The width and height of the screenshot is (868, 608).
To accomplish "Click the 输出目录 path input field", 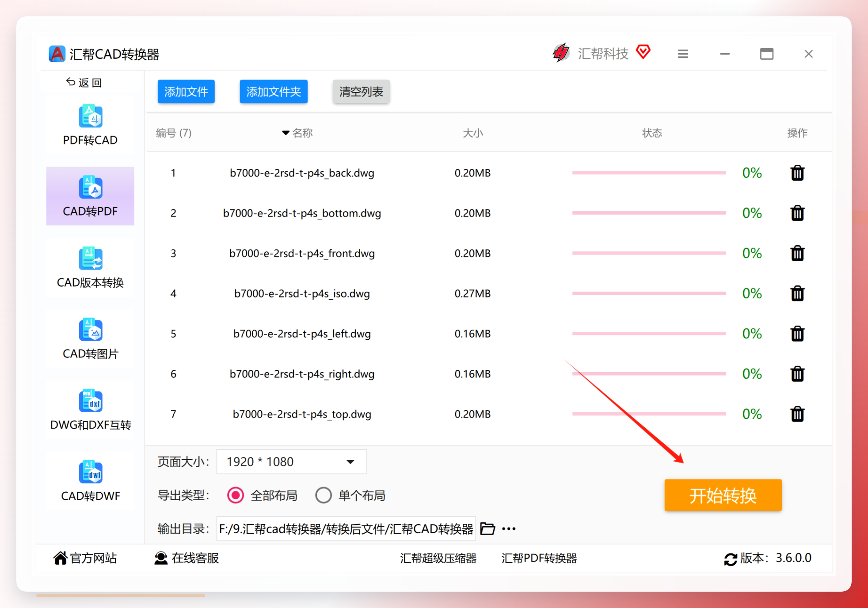I will 346,528.
